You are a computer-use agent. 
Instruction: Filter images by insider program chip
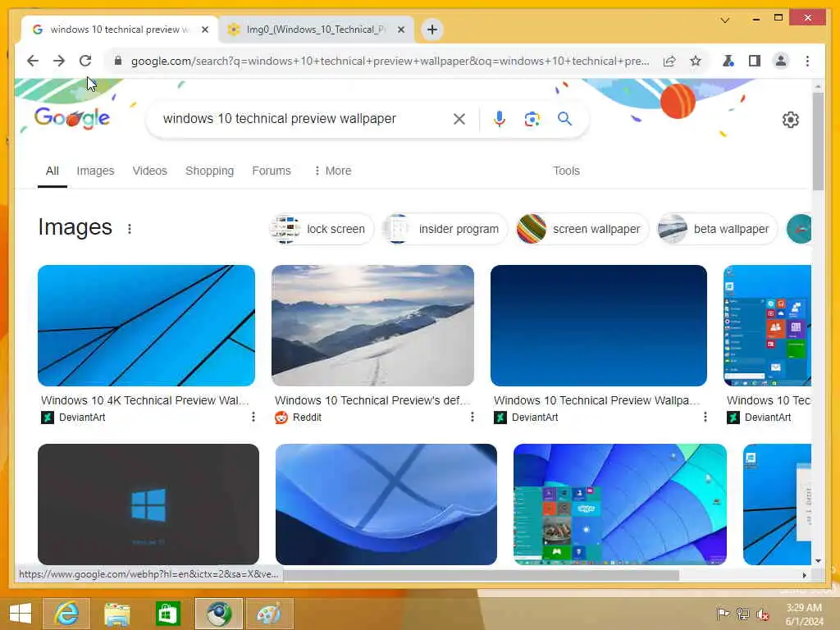[444, 229]
